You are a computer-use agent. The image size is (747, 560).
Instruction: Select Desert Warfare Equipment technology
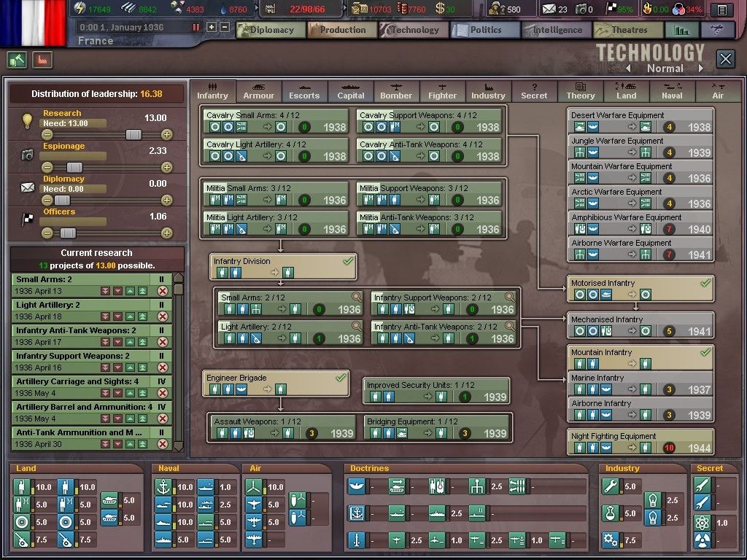[640, 122]
